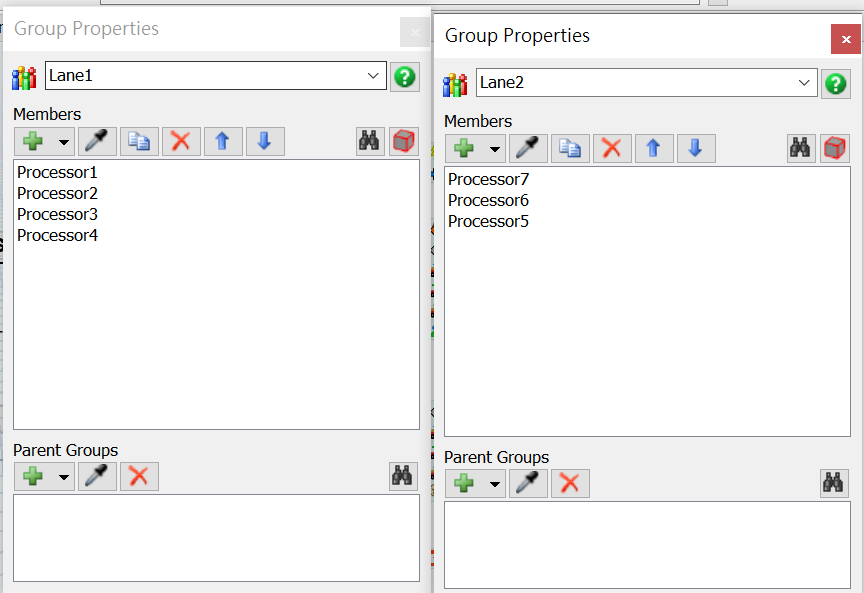
Task: Select Processor1 in the Lane1 members list
Action: coord(57,172)
